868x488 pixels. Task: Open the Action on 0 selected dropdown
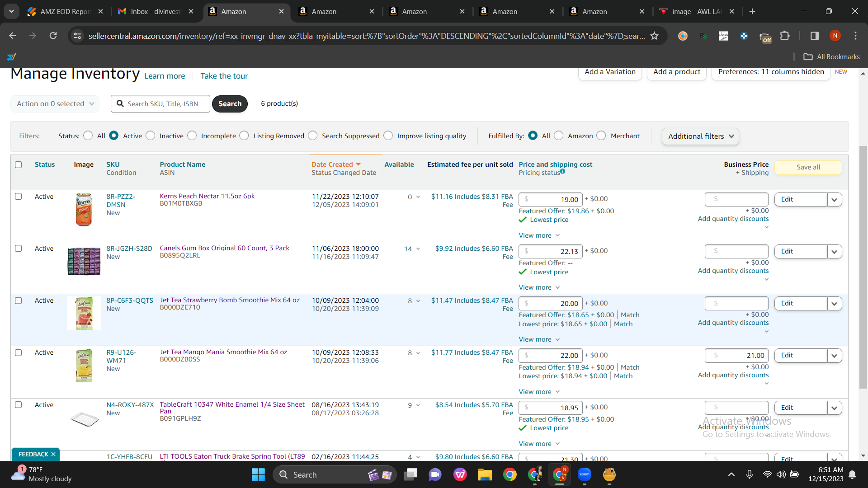55,104
